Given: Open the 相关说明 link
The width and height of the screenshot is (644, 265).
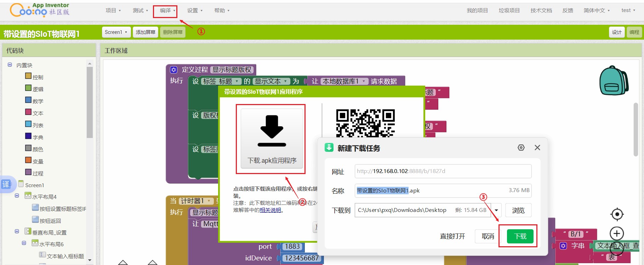Looking at the screenshot, I should pyautogui.click(x=270, y=210).
